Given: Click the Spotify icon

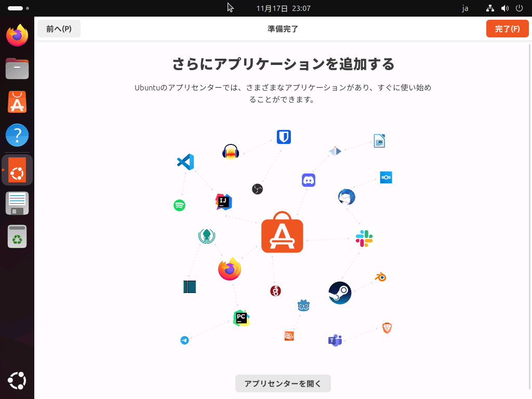Looking at the screenshot, I should point(179,205).
